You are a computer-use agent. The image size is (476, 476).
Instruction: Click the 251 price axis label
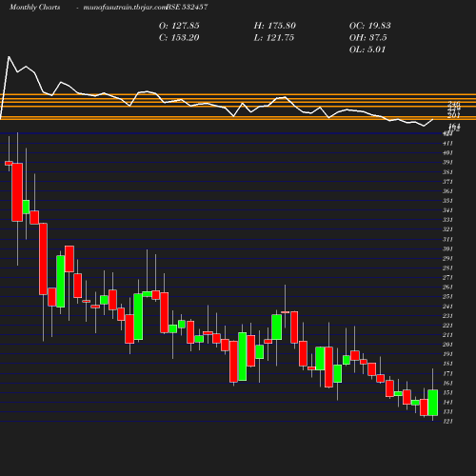[x=447, y=297]
